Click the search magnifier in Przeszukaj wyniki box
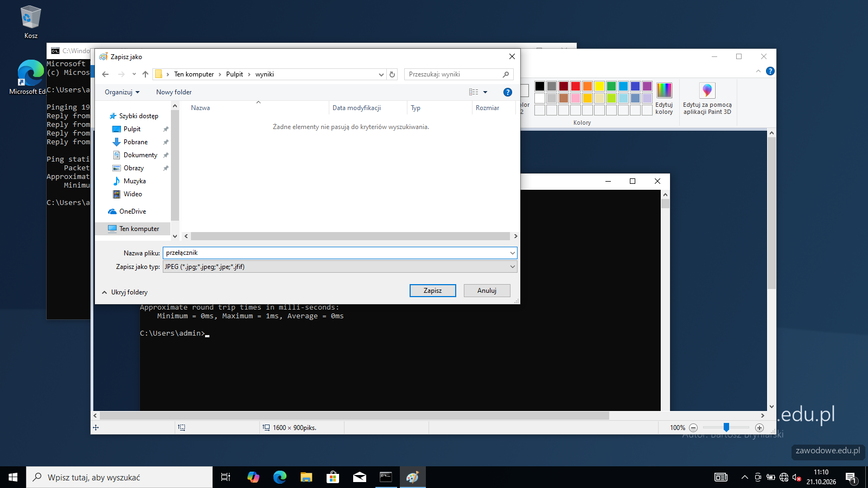Image resolution: width=868 pixels, height=488 pixels. [x=506, y=74]
